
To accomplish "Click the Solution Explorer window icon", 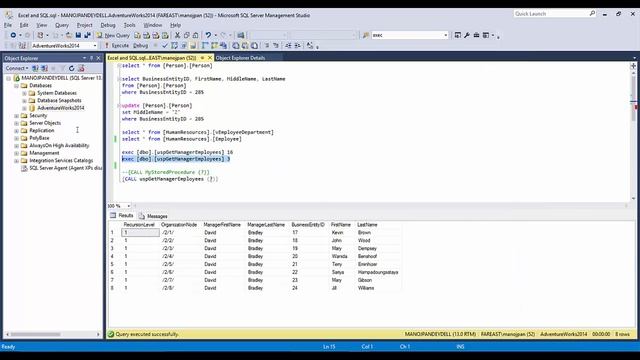I will (x=457, y=36).
